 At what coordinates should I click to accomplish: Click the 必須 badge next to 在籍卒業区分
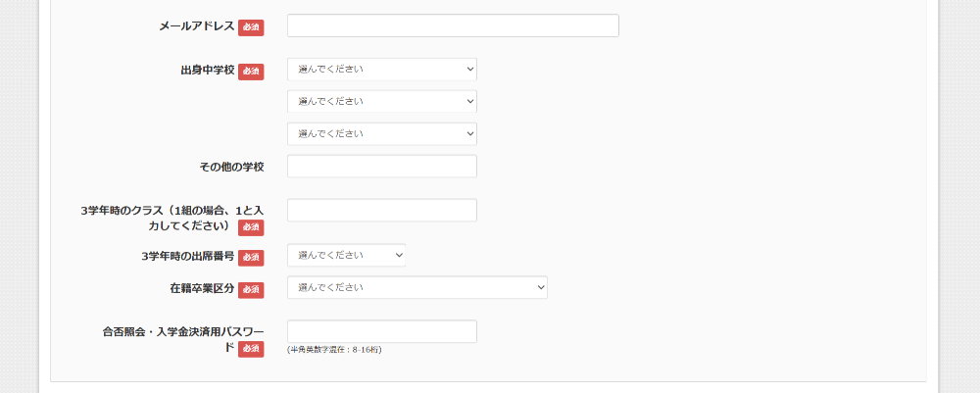tap(251, 290)
